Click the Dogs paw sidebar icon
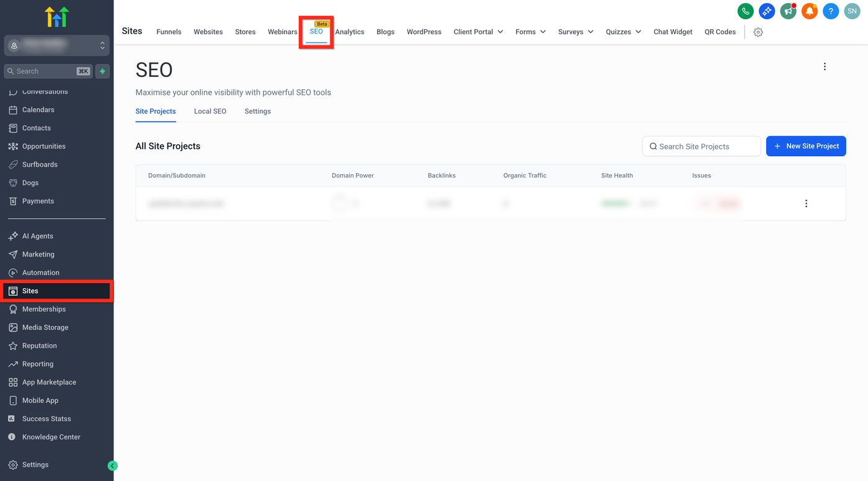This screenshot has height=481, width=868. click(x=13, y=183)
